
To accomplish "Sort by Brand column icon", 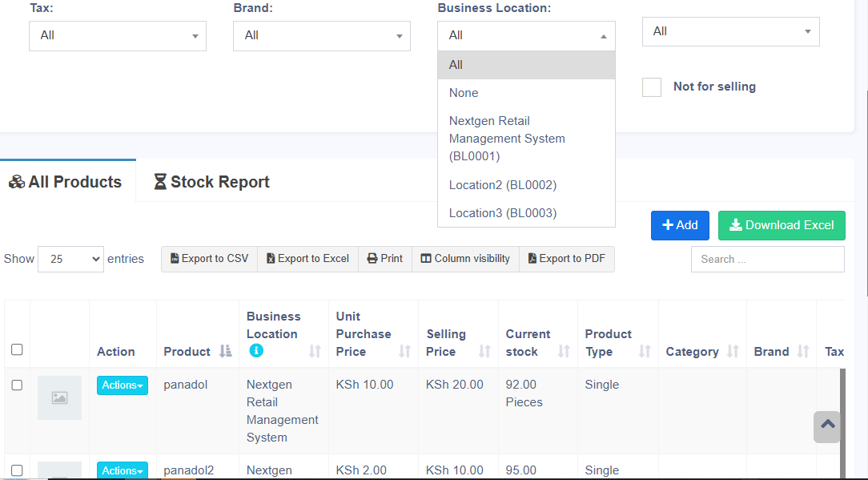I will click(x=803, y=352).
